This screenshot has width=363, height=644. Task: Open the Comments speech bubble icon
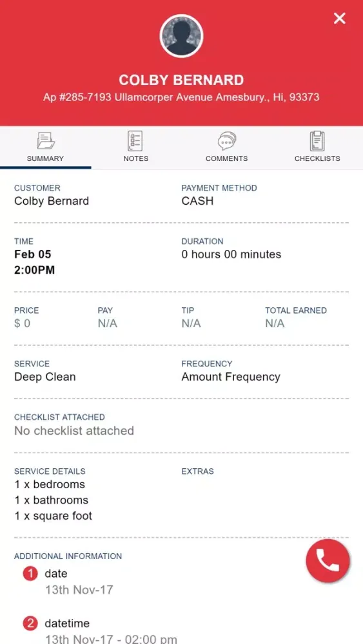[226, 141]
